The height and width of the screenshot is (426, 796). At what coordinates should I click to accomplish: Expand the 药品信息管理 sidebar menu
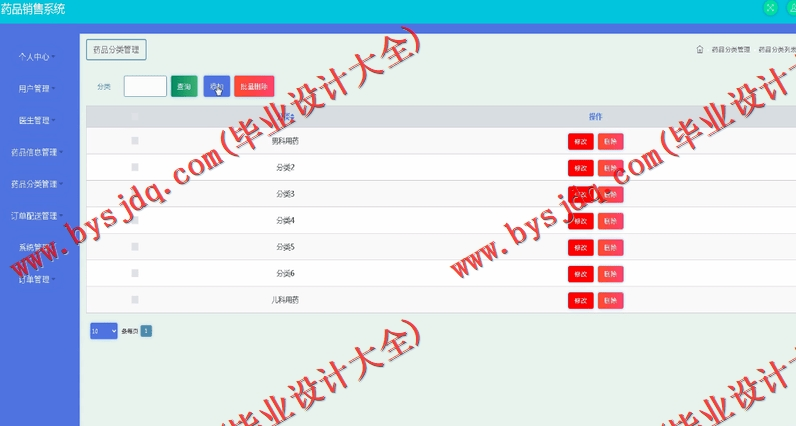pos(37,152)
